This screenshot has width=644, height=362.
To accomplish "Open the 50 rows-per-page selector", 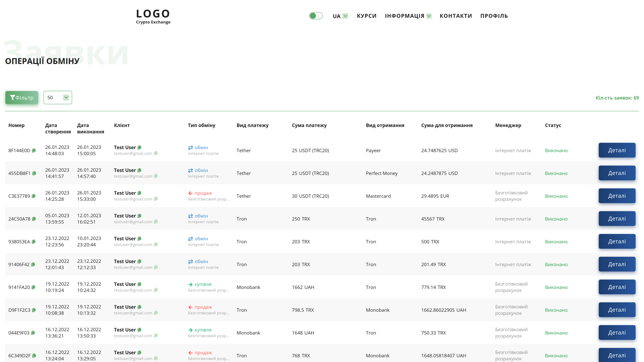I will 58,98.
